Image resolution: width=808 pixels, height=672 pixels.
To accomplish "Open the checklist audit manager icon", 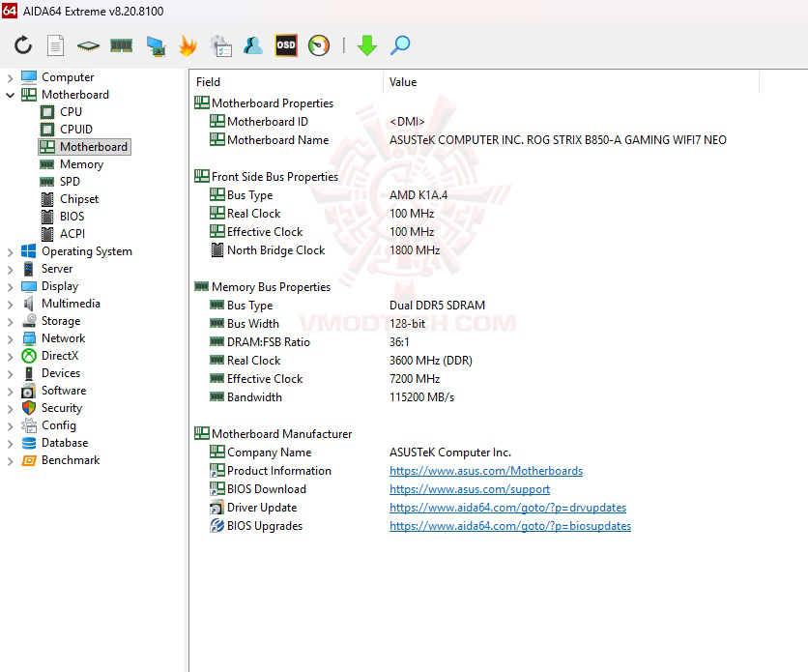I will pyautogui.click(x=221, y=45).
